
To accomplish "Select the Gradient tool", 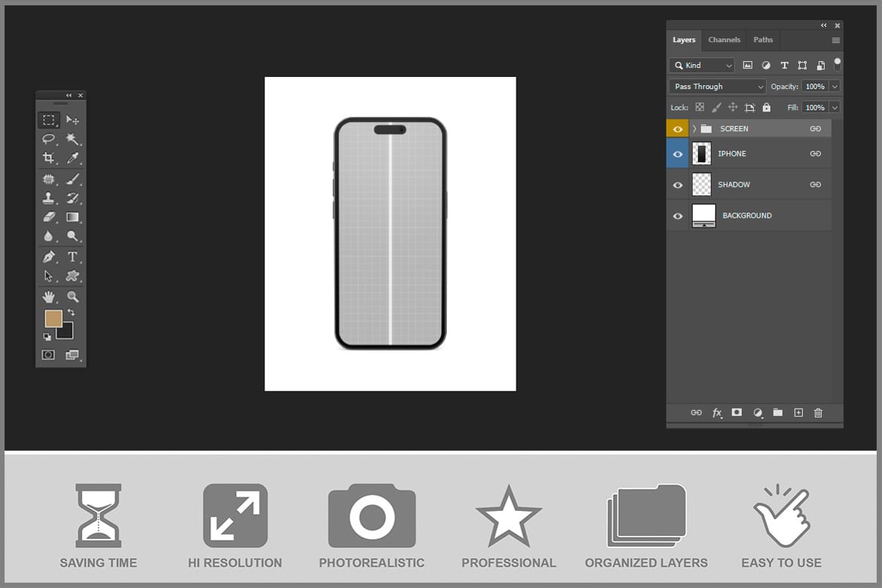I will coord(72,216).
